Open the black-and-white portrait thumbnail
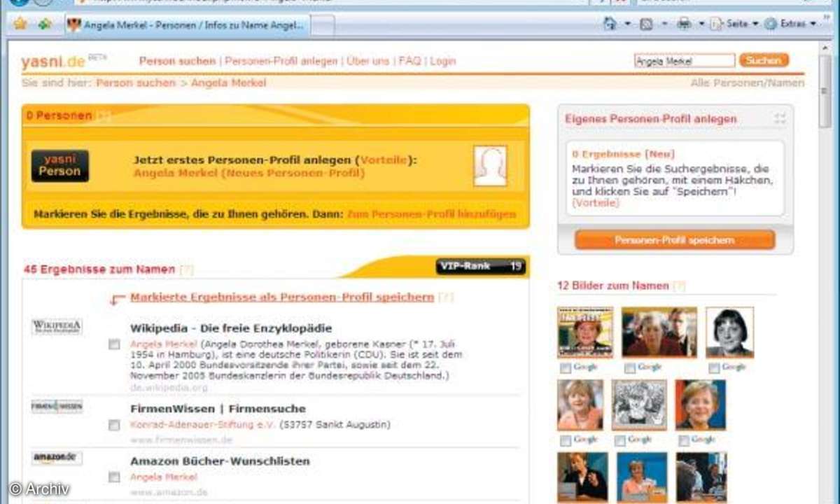 click(x=729, y=332)
